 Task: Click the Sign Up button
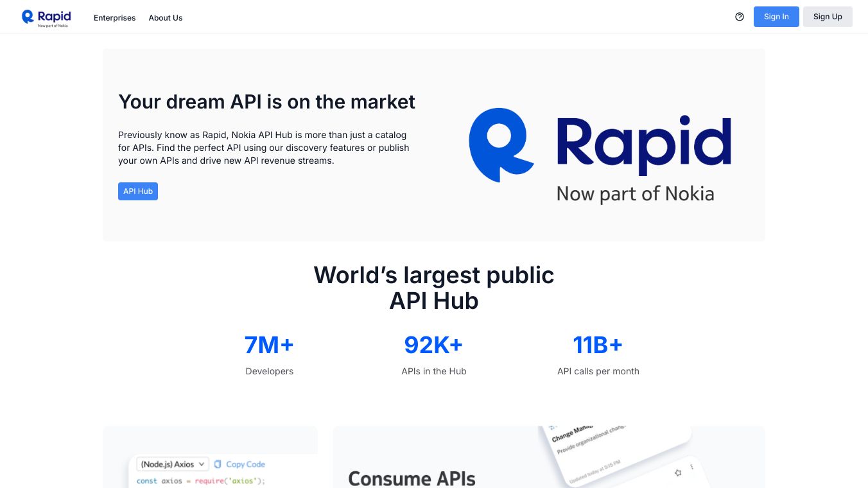(828, 17)
